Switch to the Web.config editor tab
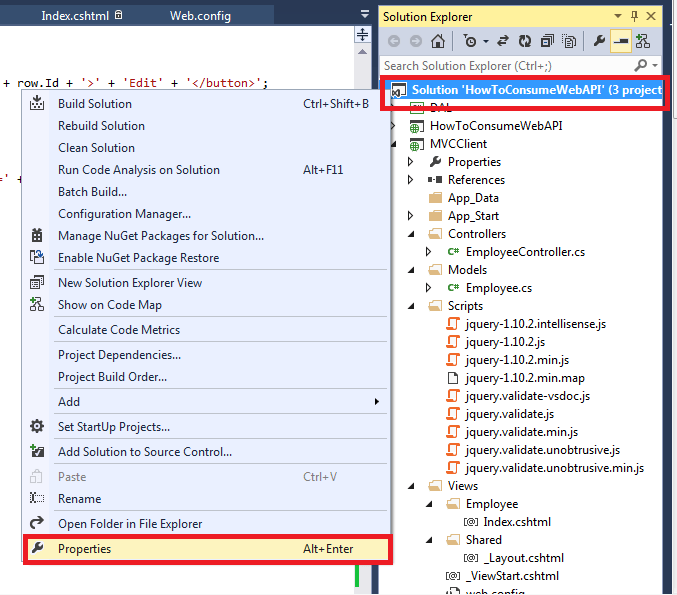 200,16
